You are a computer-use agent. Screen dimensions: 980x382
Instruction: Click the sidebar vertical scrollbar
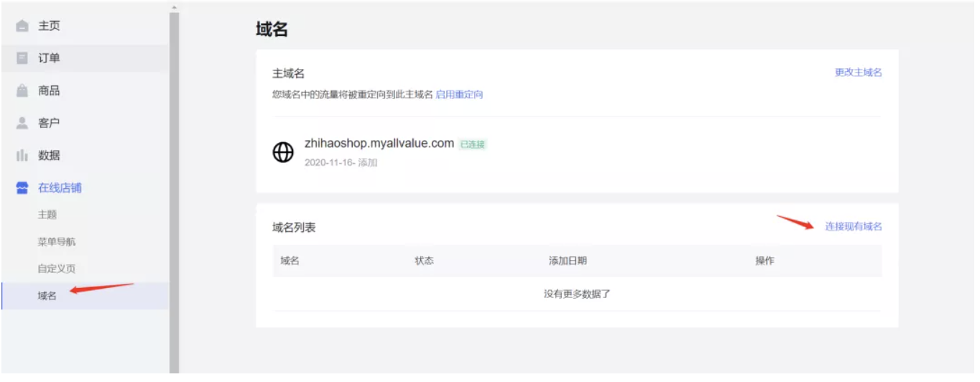[174, 194]
